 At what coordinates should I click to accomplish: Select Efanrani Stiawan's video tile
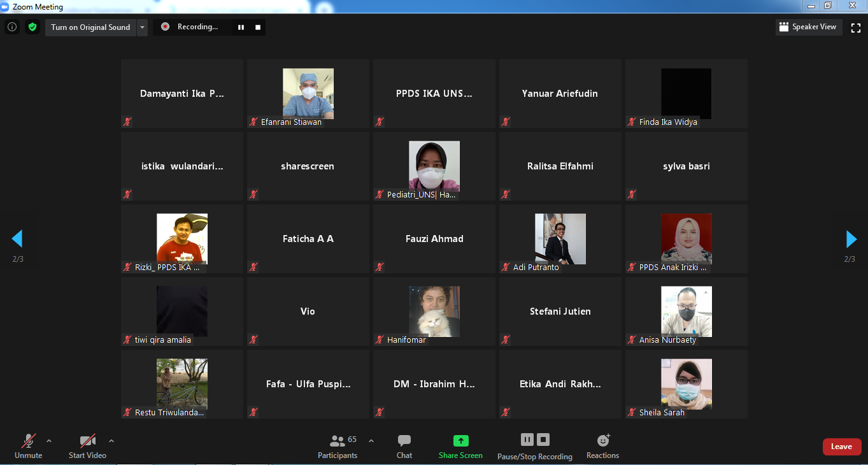coord(308,94)
